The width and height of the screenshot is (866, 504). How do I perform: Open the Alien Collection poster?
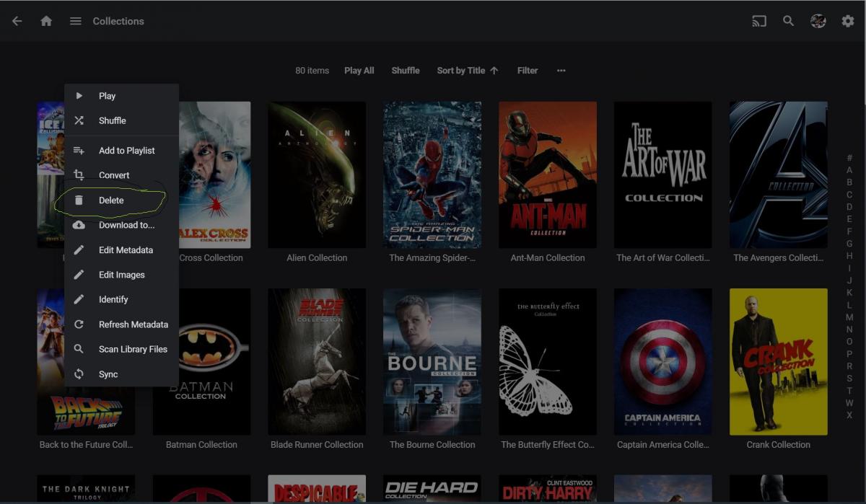point(317,174)
